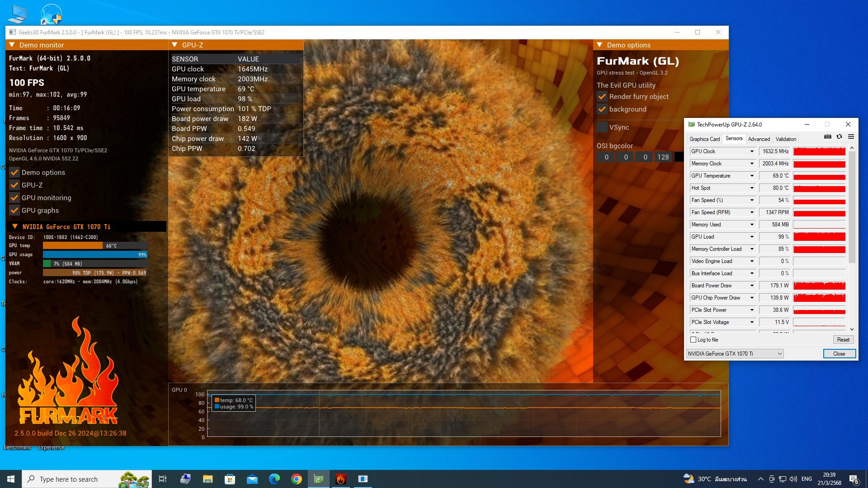Screen dimensions: 868x488
Task: Toggle the GPU graphs checkbox
Action: tap(14, 211)
